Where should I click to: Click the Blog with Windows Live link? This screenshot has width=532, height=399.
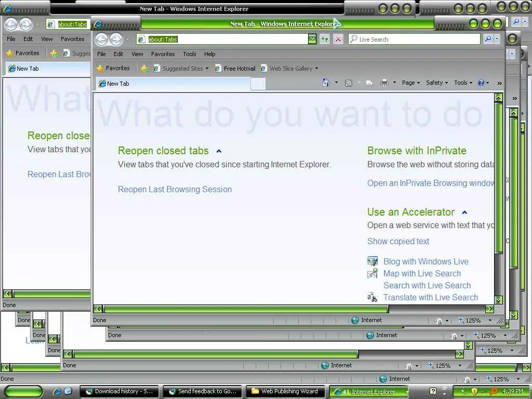point(426,262)
